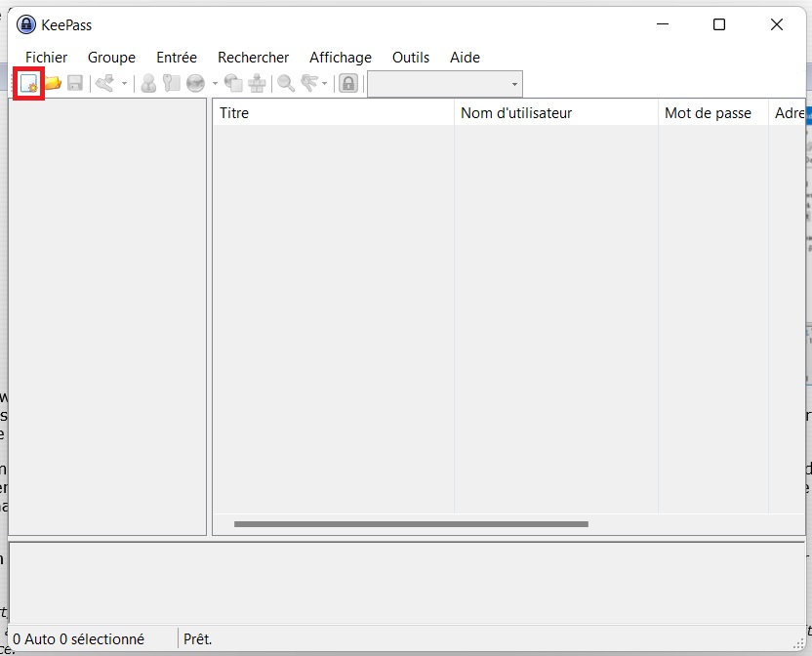Sort by the Titre column header
This screenshot has width=812, height=656.
[332, 113]
